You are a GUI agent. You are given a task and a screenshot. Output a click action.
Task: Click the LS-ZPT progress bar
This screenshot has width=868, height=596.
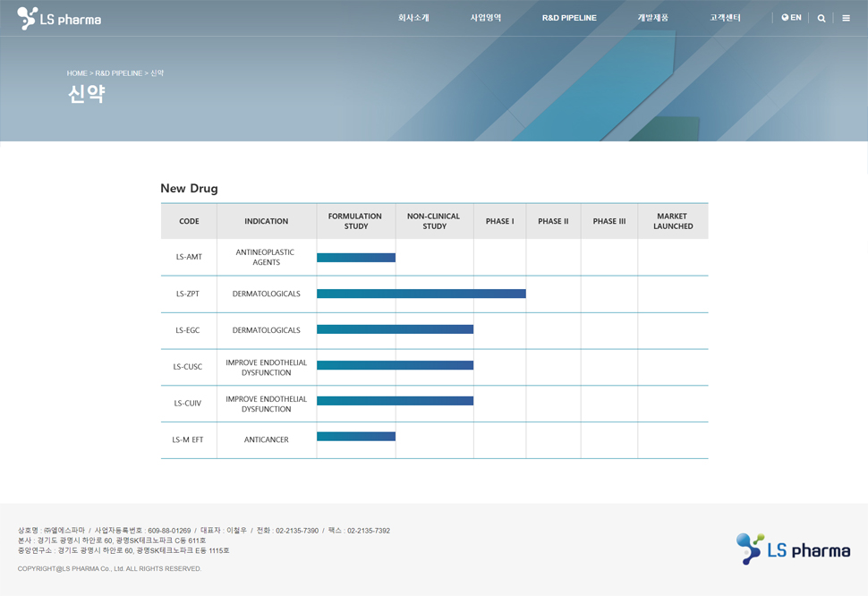[x=421, y=294]
